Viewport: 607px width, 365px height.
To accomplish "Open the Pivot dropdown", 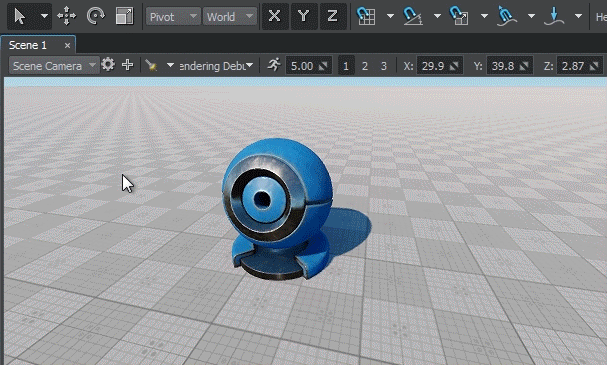I will (173, 17).
